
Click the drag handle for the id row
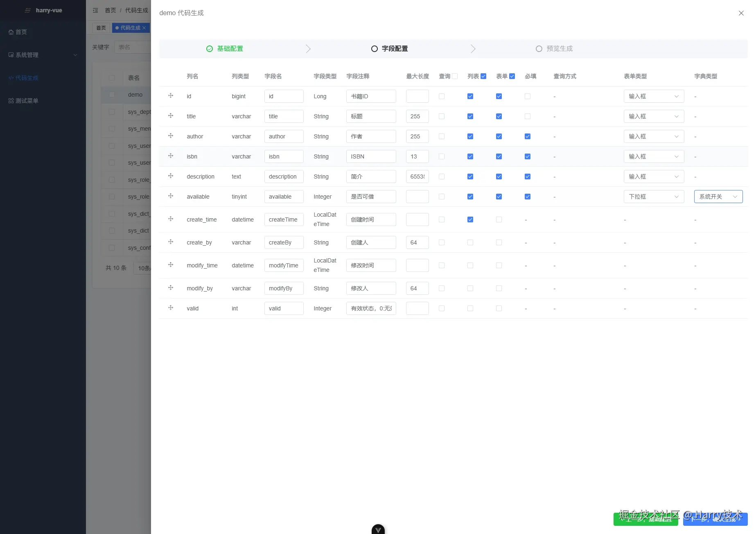(x=171, y=96)
